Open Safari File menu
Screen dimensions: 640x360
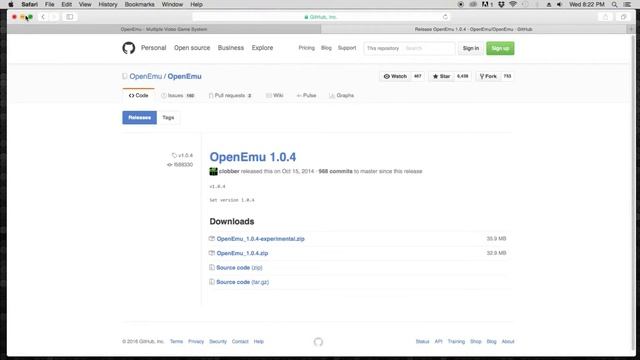coord(49,4)
